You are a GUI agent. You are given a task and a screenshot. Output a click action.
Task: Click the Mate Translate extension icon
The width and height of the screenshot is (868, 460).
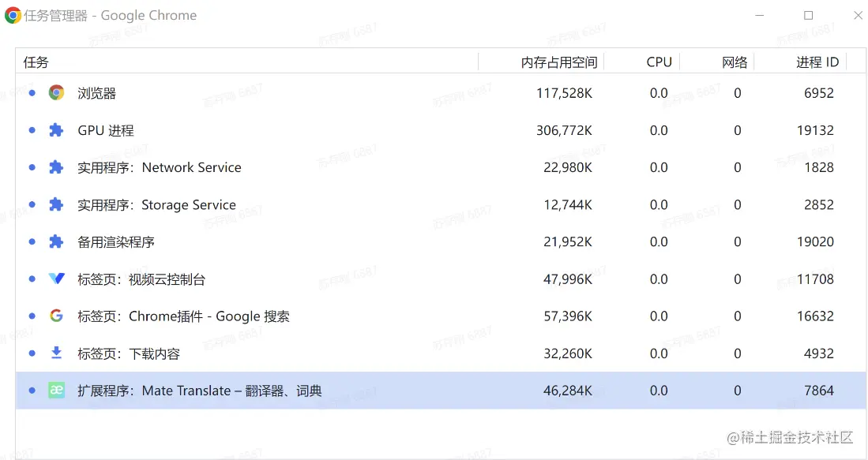56,391
